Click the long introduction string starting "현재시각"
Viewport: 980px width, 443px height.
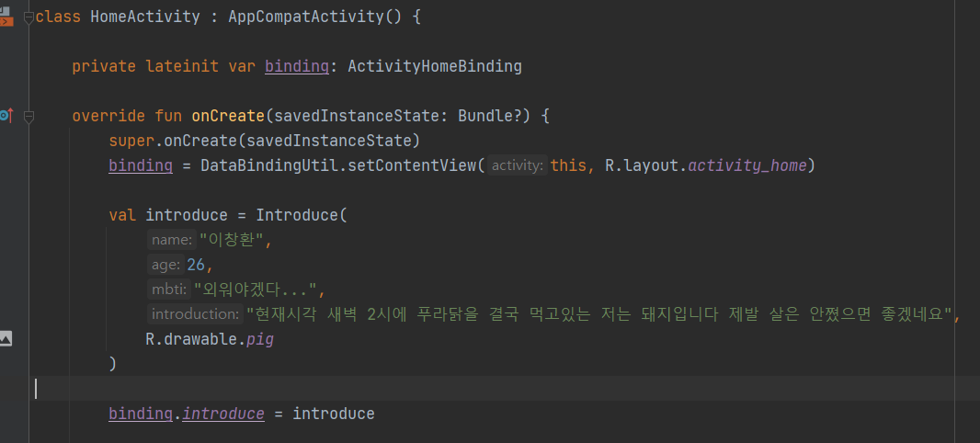pyautogui.click(x=598, y=313)
